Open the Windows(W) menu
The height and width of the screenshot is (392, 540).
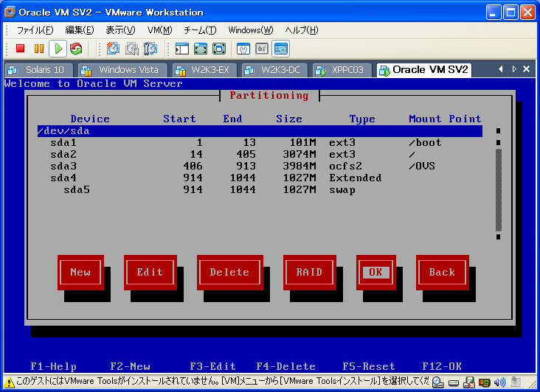pos(251,30)
